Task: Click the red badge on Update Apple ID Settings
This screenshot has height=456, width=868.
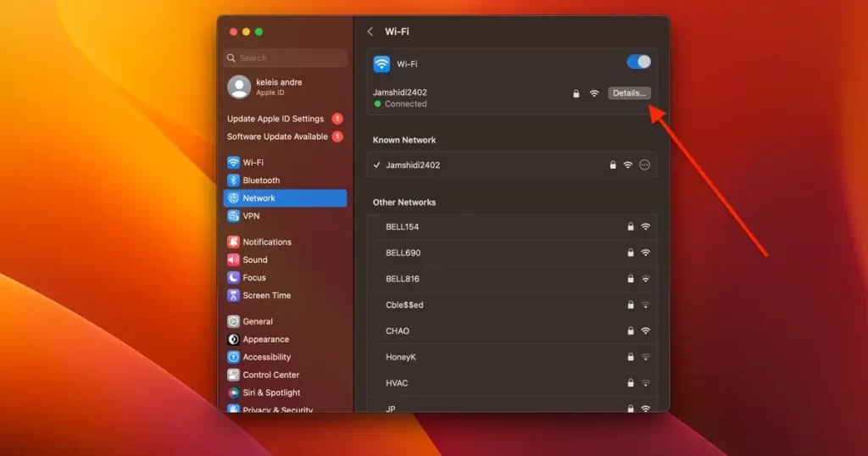Action: (x=337, y=119)
